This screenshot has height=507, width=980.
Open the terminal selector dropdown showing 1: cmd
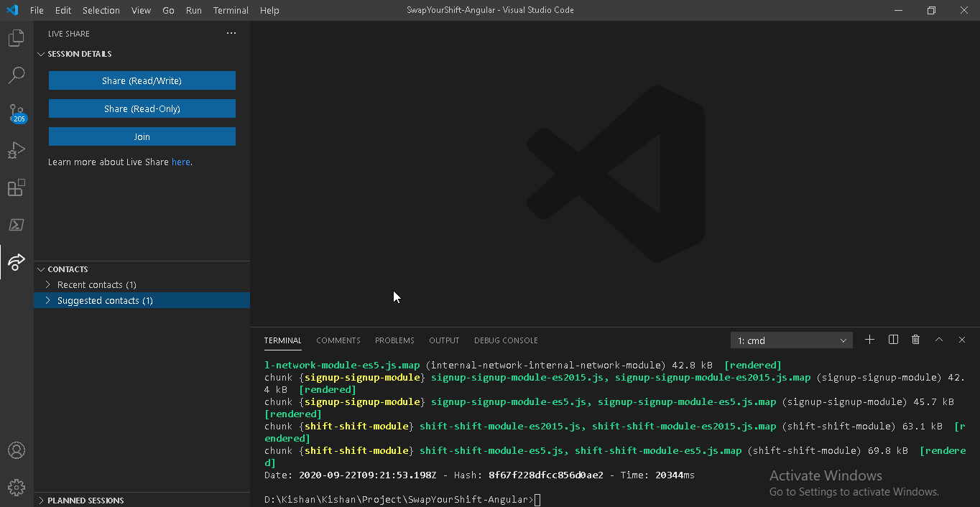pos(790,339)
